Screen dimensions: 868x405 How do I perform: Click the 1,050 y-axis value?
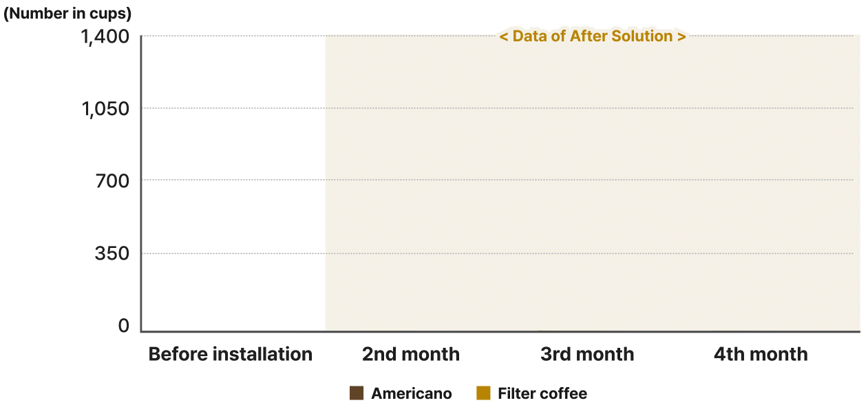105,108
